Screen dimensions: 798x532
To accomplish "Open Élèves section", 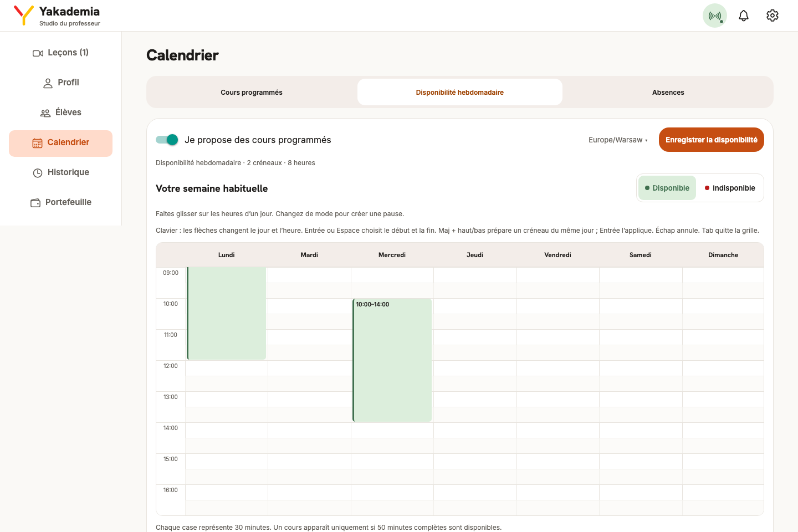I will click(x=61, y=112).
